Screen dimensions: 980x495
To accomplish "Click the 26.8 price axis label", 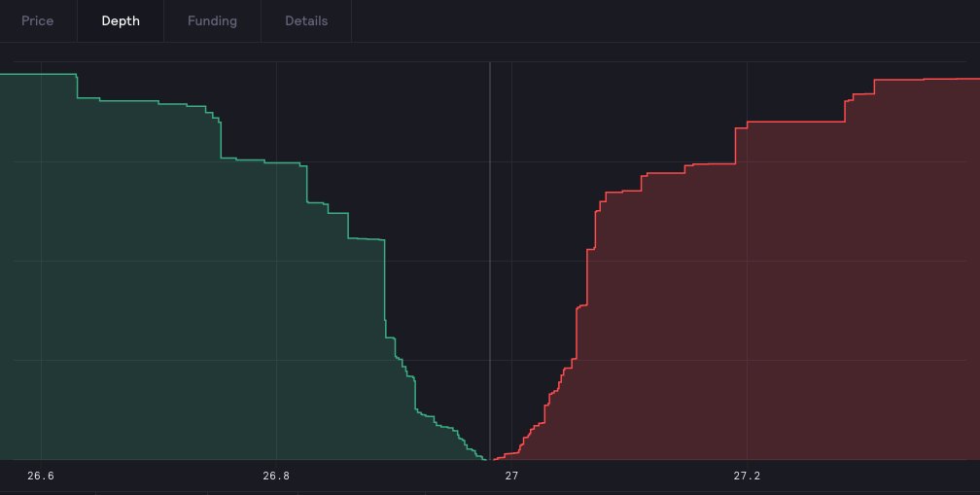I will click(x=276, y=476).
